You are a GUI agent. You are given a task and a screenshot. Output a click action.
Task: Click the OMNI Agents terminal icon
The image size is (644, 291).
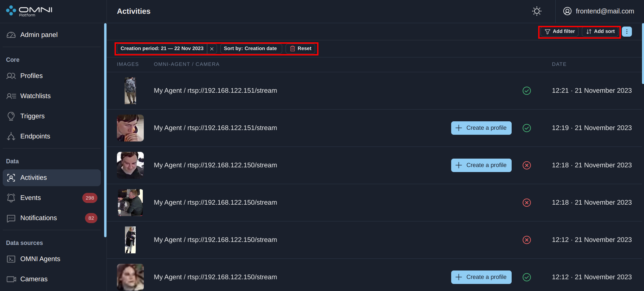11,259
